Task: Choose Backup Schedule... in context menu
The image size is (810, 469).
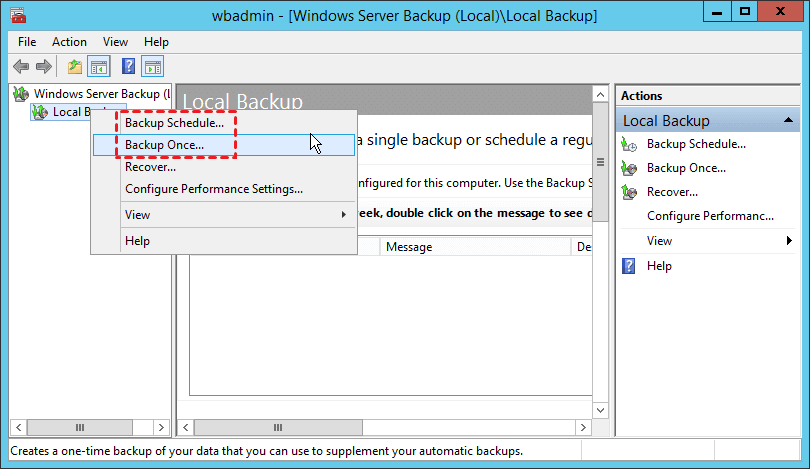Action: point(224,123)
